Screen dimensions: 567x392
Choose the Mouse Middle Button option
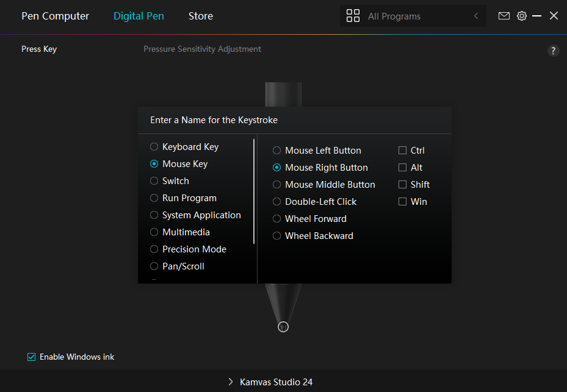coord(277,185)
